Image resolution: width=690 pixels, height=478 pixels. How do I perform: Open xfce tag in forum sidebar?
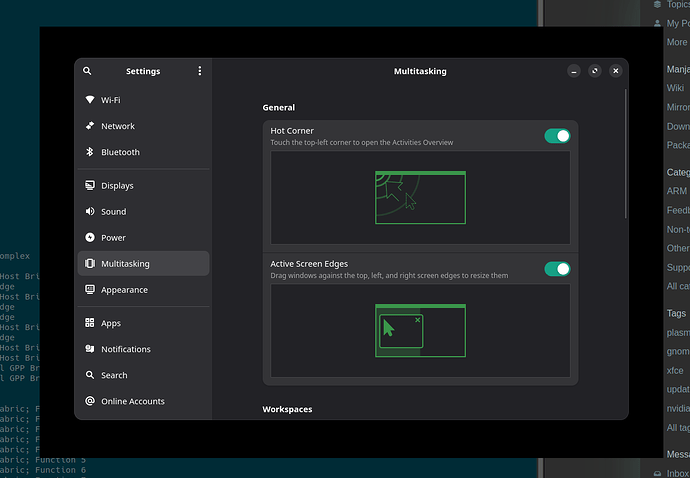pos(675,371)
